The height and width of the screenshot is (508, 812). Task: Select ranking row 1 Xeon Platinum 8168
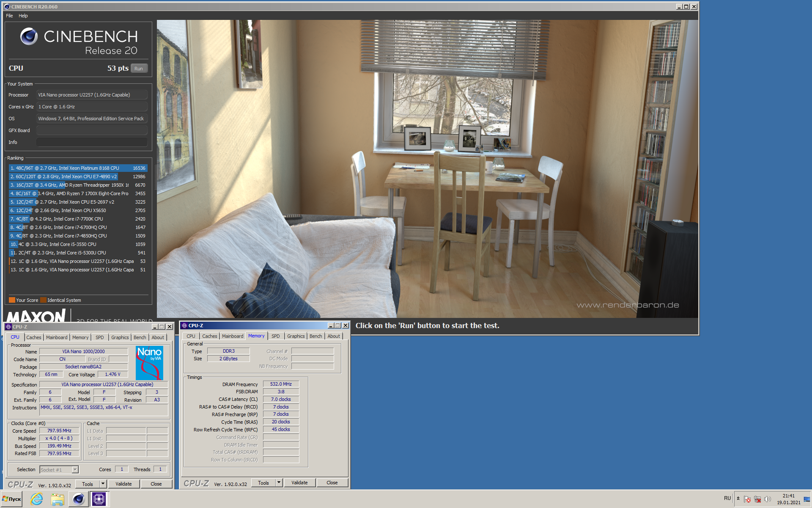(78, 168)
